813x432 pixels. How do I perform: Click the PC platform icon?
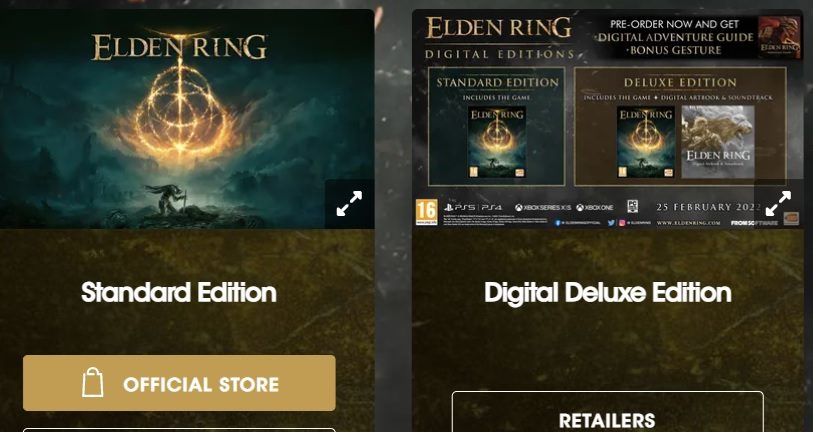[x=633, y=206]
